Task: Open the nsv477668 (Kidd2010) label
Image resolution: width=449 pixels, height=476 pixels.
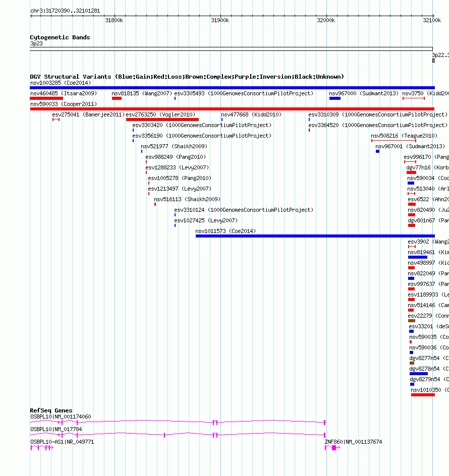Action: 251,115
